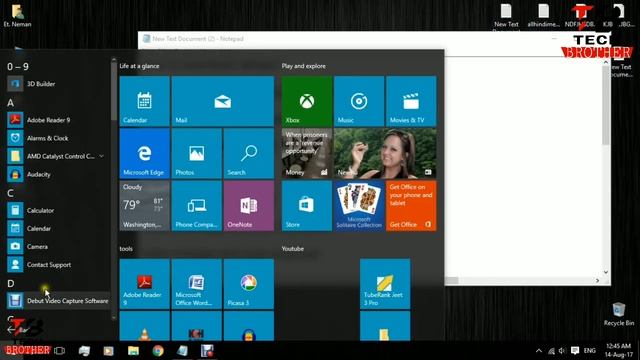Launch Calculator from the app list
The image size is (640, 360).
pos(57,210)
